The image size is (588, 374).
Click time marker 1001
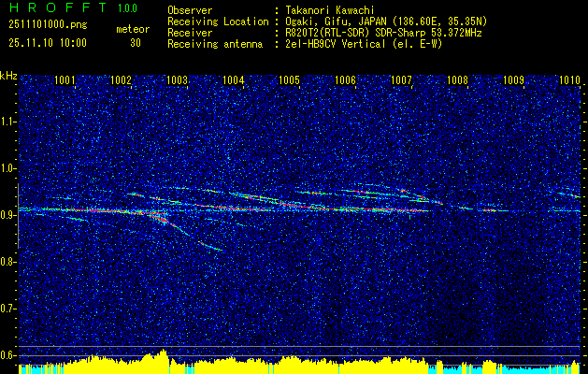65,79
